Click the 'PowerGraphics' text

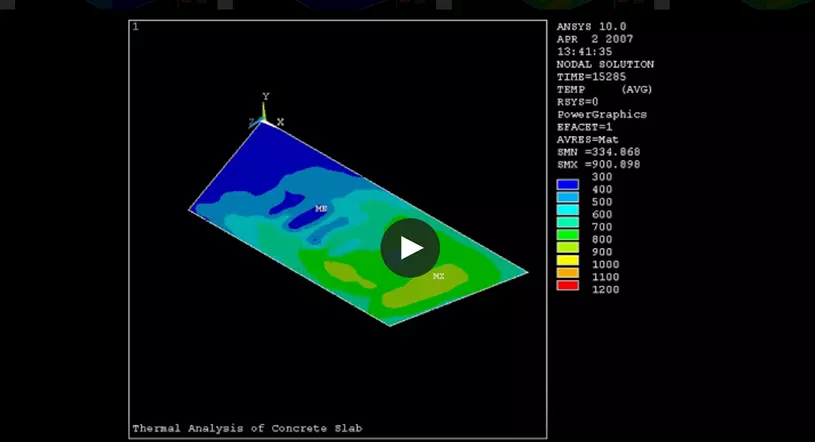pyautogui.click(x=602, y=114)
